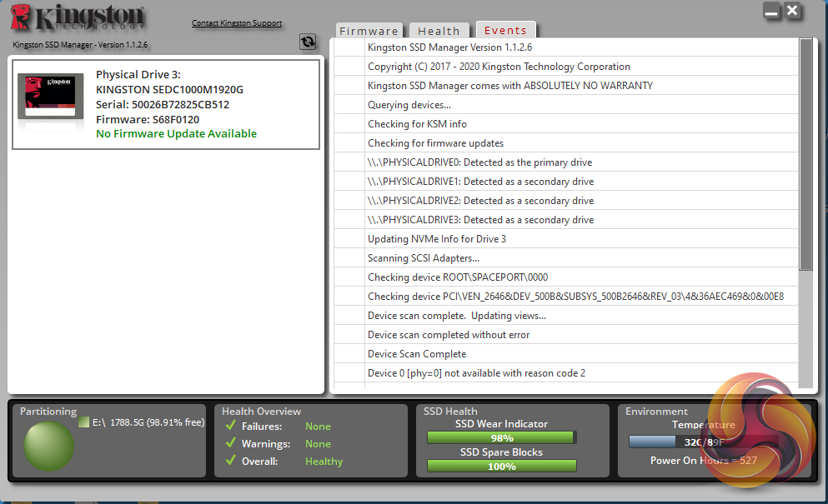Select 'Device 0 [phy=0] not available' row
The image size is (828, 504).
(566, 373)
